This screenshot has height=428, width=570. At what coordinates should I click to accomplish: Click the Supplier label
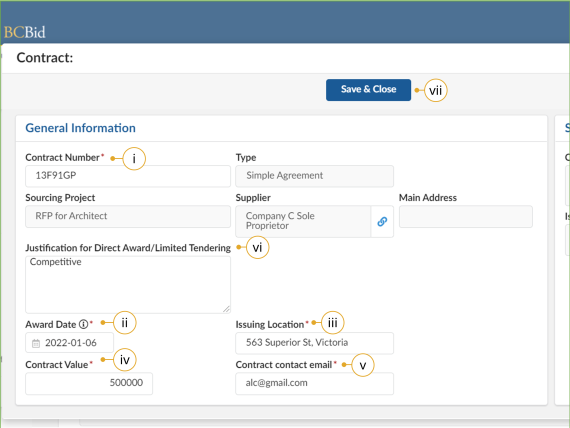(253, 197)
